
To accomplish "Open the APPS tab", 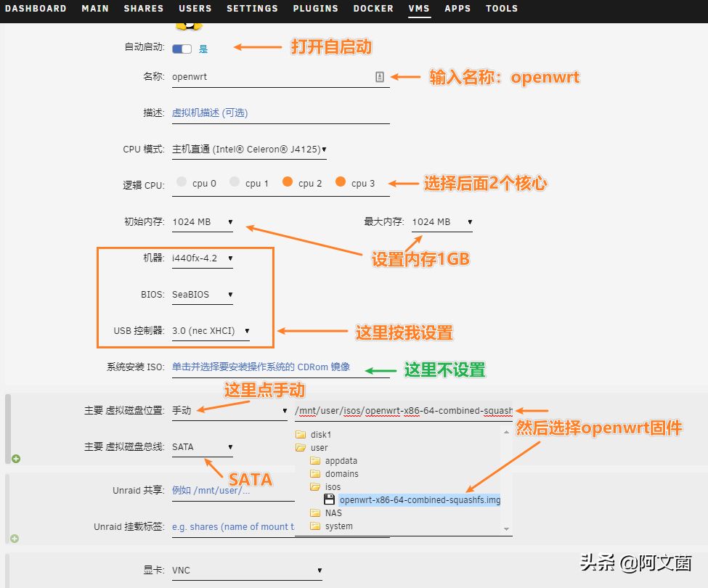I will (x=457, y=9).
